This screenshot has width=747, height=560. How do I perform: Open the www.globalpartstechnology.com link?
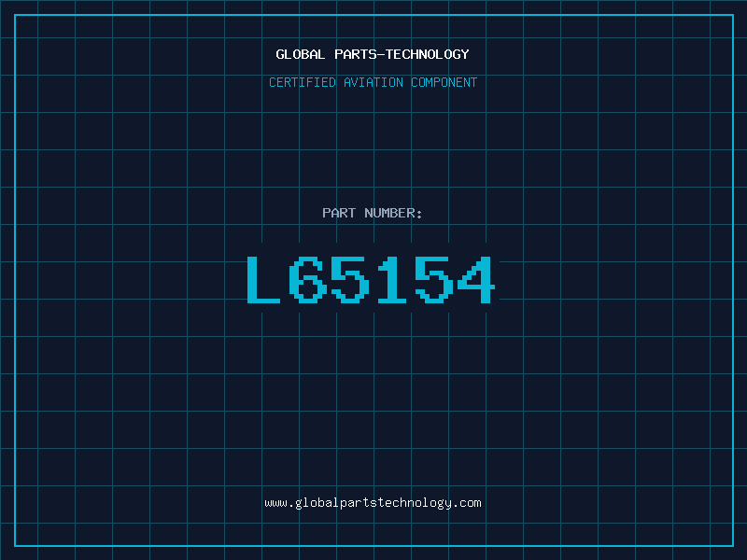[x=373, y=503]
